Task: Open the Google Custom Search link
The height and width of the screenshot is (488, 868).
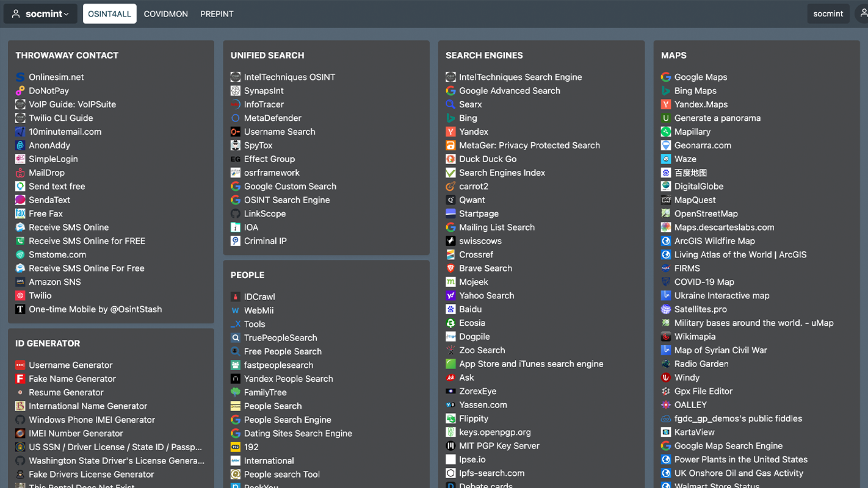Action: tap(291, 186)
